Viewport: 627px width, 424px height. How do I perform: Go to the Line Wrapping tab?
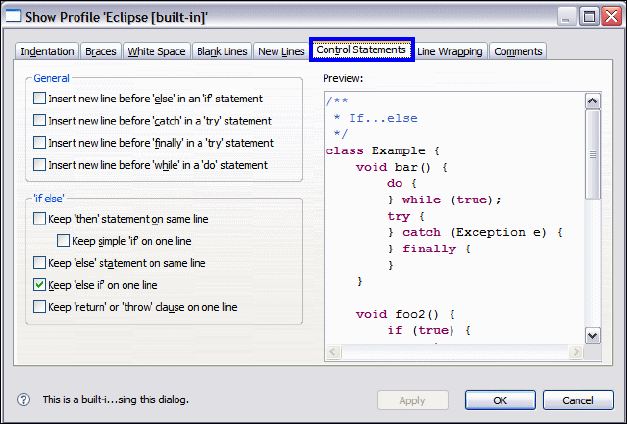[x=449, y=51]
